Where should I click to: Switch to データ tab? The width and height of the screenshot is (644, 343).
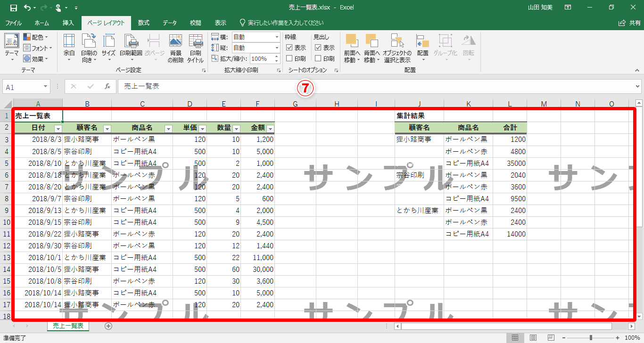coord(170,23)
